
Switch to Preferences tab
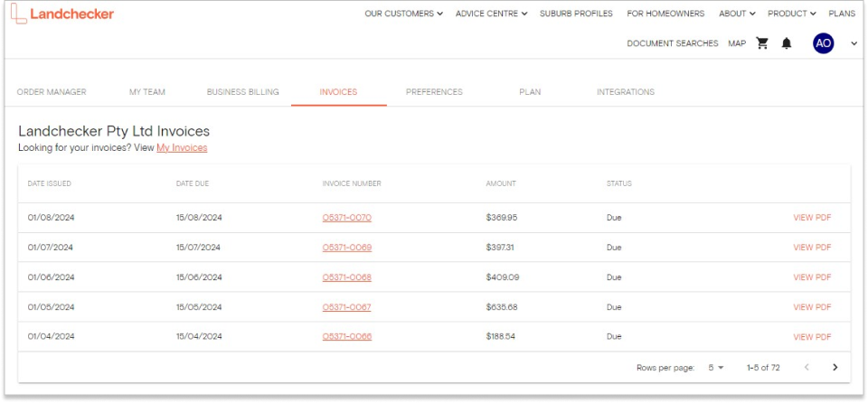[434, 92]
